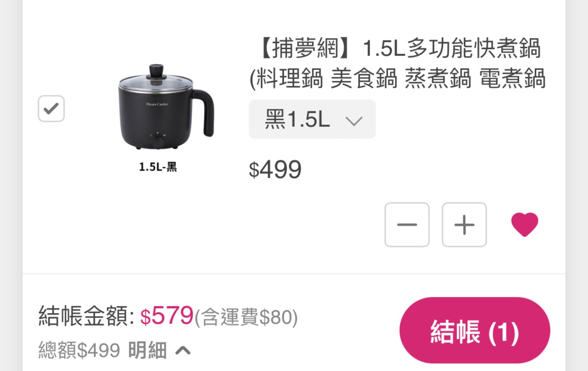
Task: Click the chevron arrow inside the variant selector
Action: click(x=354, y=121)
